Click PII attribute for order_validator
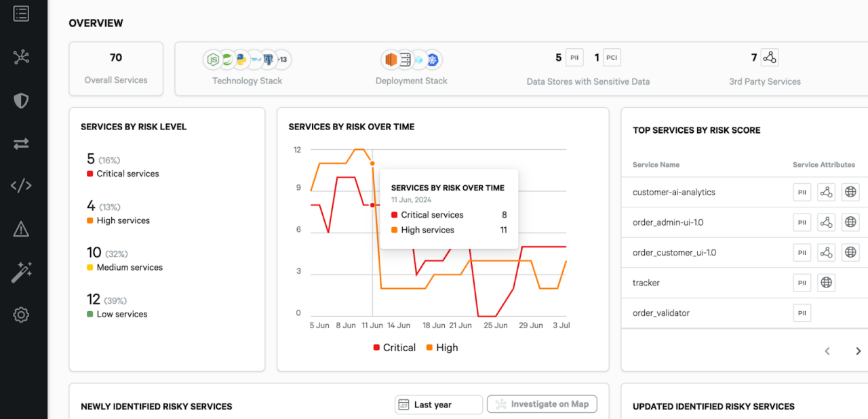Screen dimensions: 868x419 802,313
